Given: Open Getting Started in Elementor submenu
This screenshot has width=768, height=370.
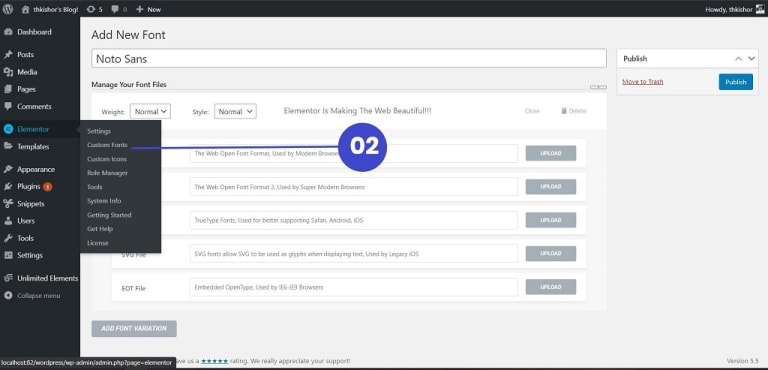Looking at the screenshot, I should click(x=109, y=215).
